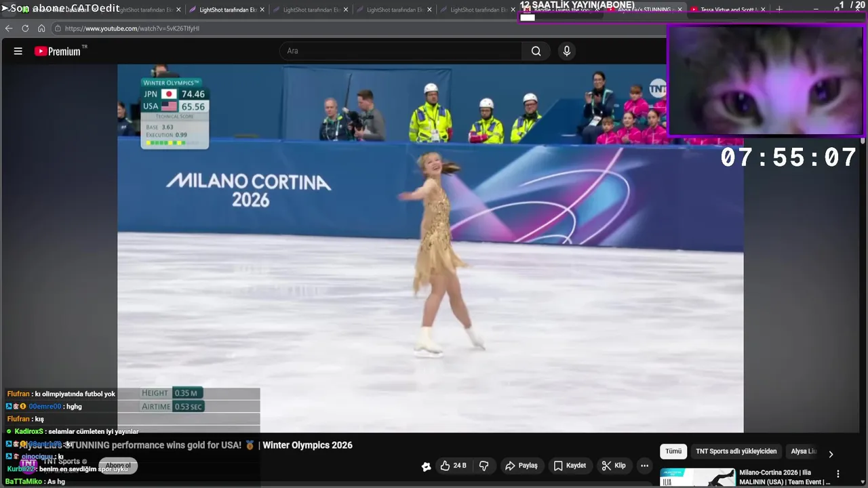Click the sparkle icon left of like button

426,466
